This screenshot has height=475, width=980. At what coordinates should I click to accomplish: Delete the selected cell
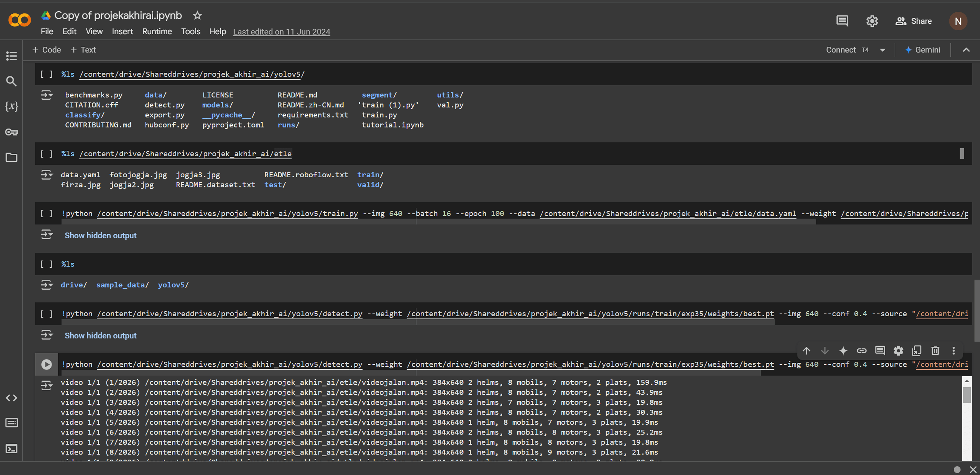(935, 350)
